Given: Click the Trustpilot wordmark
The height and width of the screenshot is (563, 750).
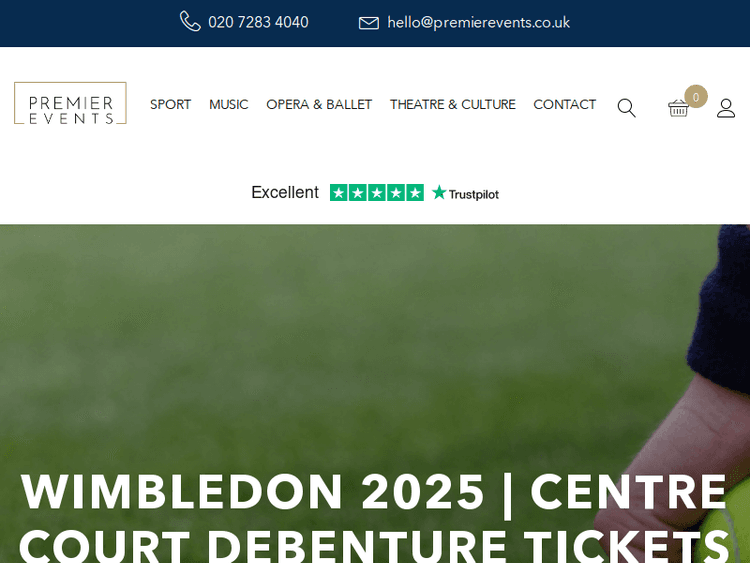Looking at the screenshot, I should point(474,194).
